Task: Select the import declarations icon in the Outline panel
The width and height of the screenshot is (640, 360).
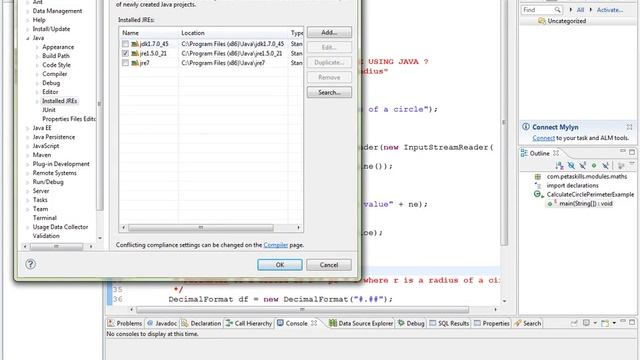Action: point(538,185)
